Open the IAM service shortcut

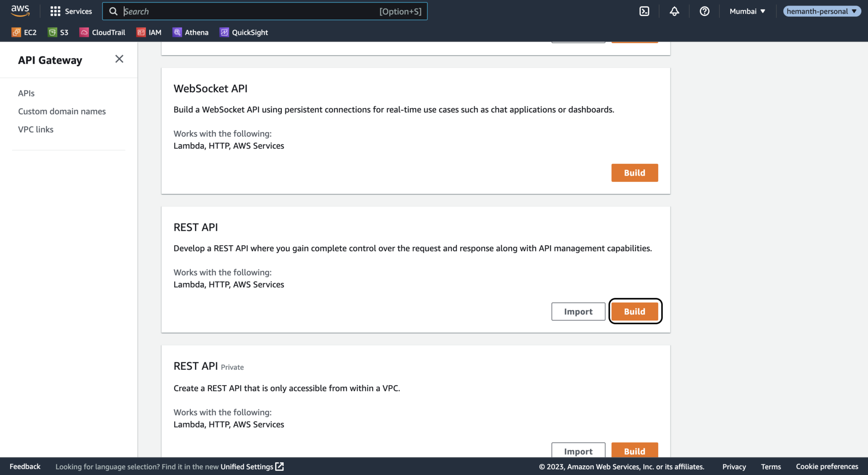click(149, 32)
